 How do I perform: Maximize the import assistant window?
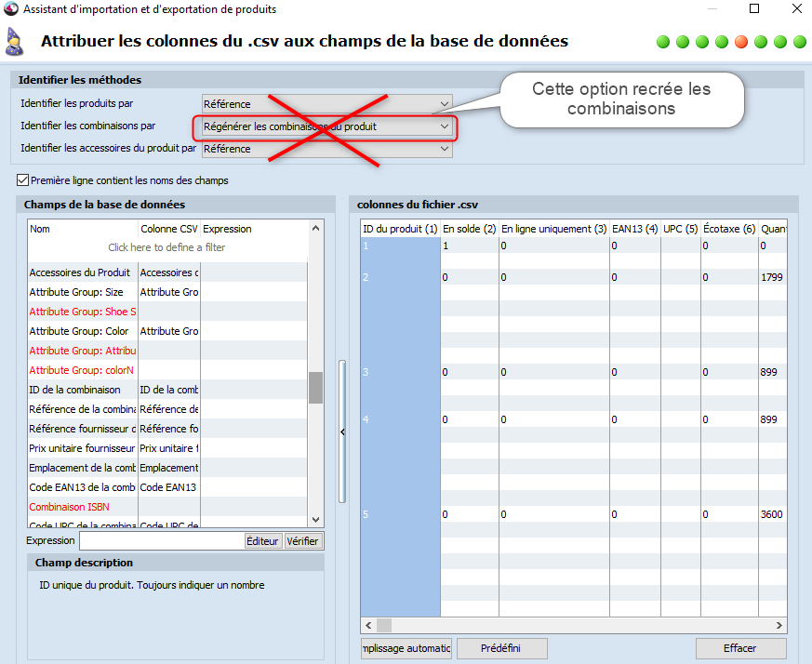pos(754,8)
